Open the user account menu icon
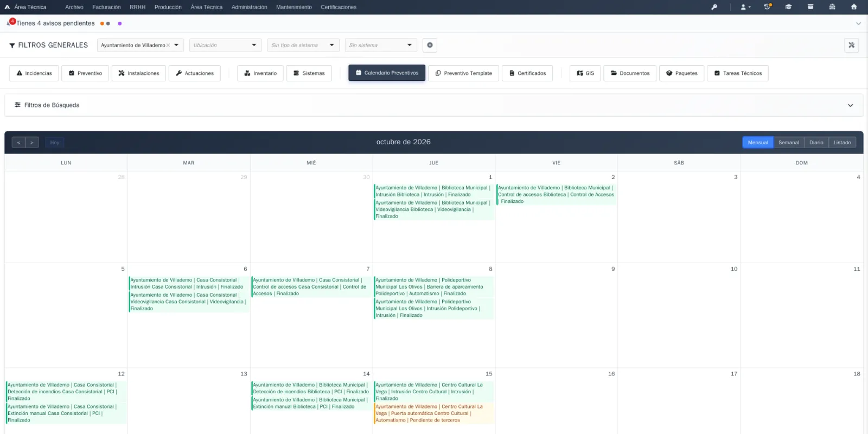868x434 pixels. point(745,7)
